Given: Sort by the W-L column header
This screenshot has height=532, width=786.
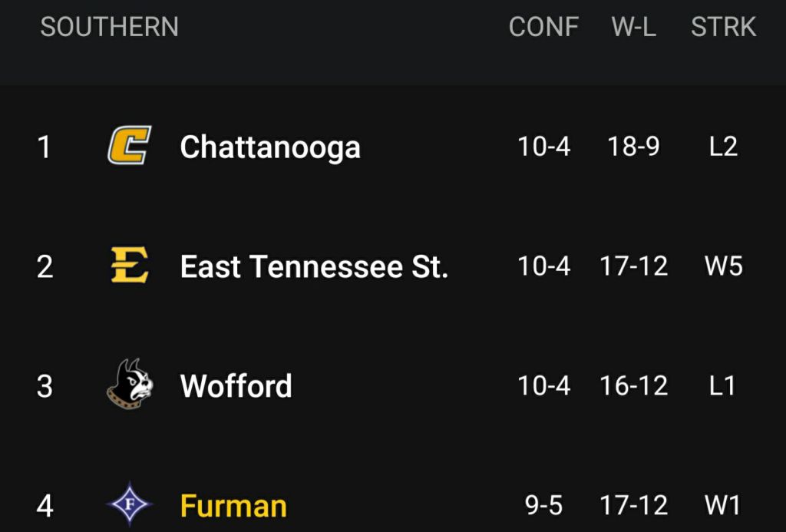Looking at the screenshot, I should pyautogui.click(x=634, y=28).
